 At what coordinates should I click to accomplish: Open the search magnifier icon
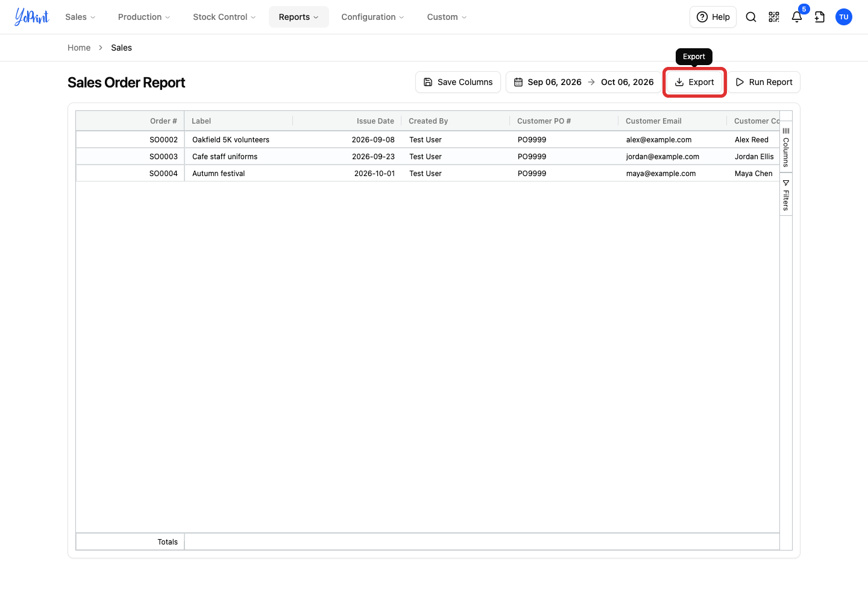[751, 17]
